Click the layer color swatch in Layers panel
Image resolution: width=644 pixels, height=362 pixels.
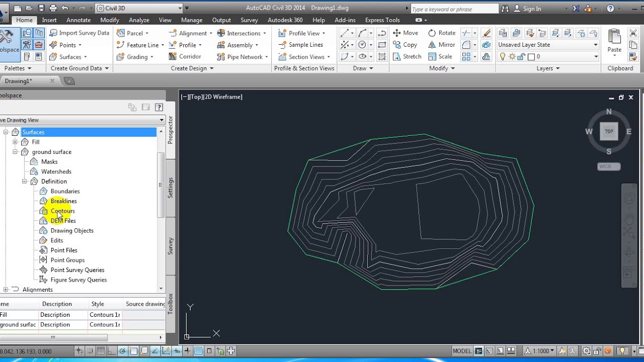(x=530, y=57)
